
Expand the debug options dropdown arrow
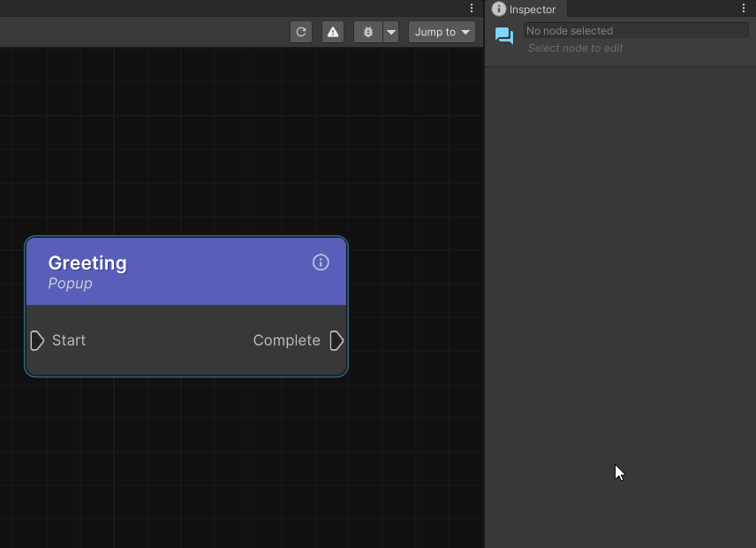tap(391, 32)
